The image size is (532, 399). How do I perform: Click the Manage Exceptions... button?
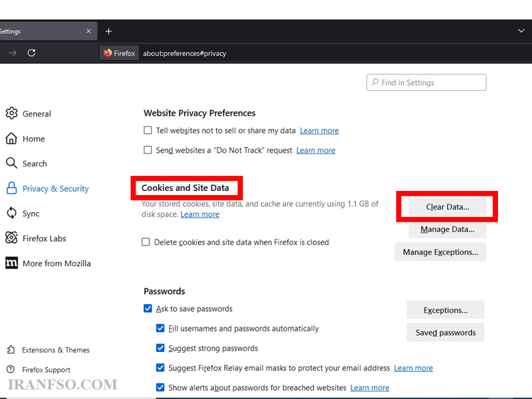tap(441, 252)
